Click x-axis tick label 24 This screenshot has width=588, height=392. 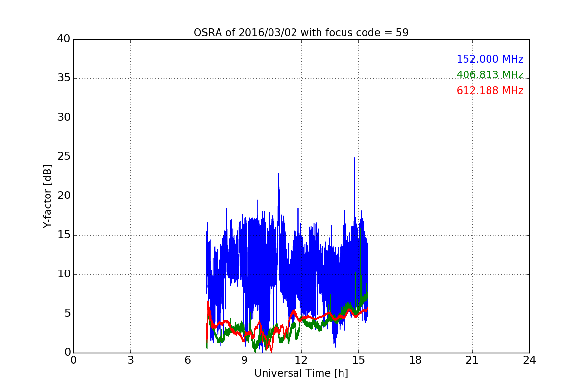[x=529, y=360]
